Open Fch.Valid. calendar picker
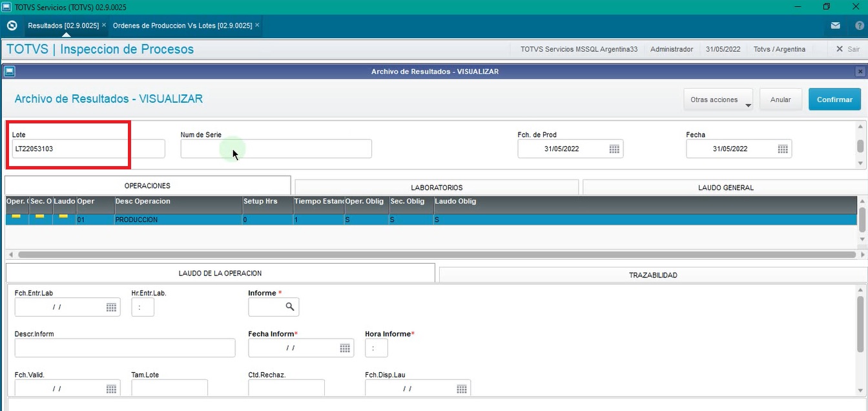Screen dimensions: 868x411 point(111,388)
